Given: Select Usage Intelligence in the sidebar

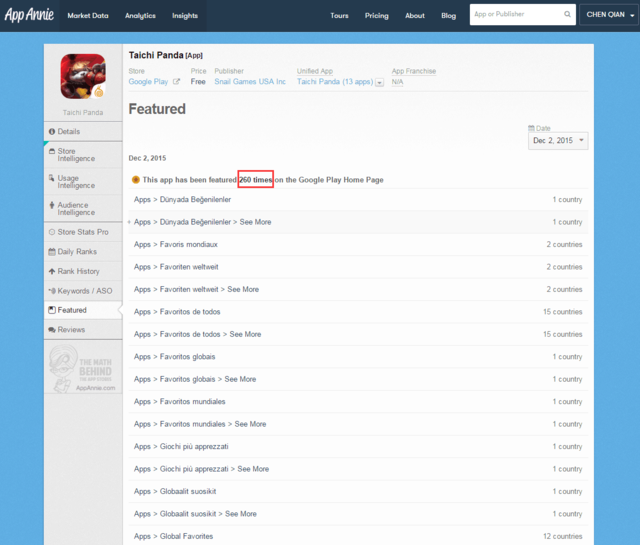Looking at the screenshot, I should coord(83,182).
